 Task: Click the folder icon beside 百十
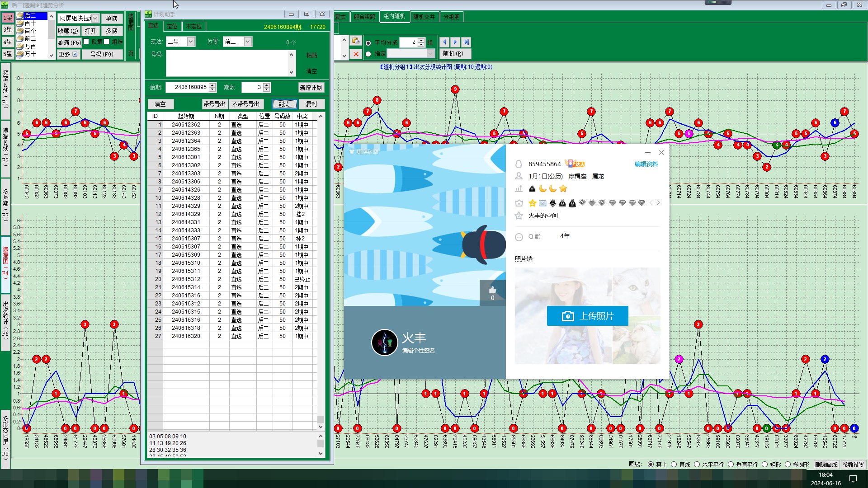(20, 23)
